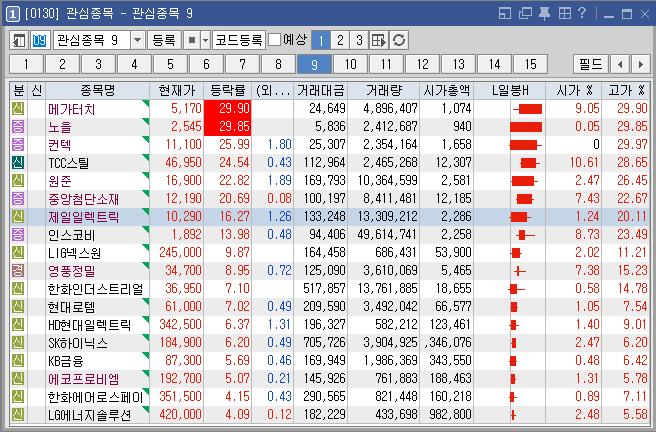Switch to group tab 4
Image resolution: width=656 pixels, height=432 pixels.
(134, 64)
